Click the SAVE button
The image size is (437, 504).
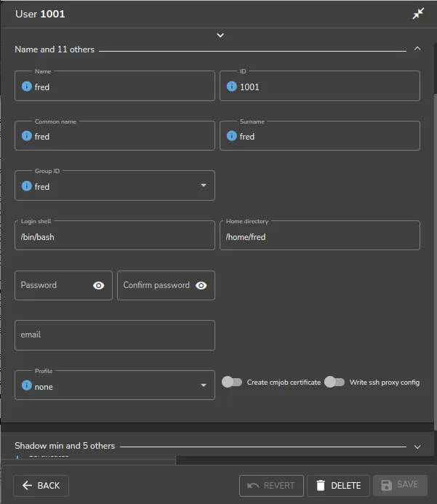coord(400,485)
